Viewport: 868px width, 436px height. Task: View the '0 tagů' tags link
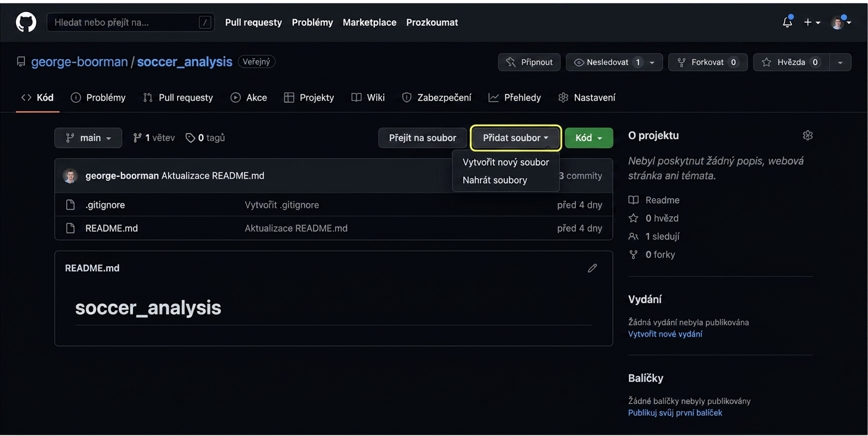(205, 138)
